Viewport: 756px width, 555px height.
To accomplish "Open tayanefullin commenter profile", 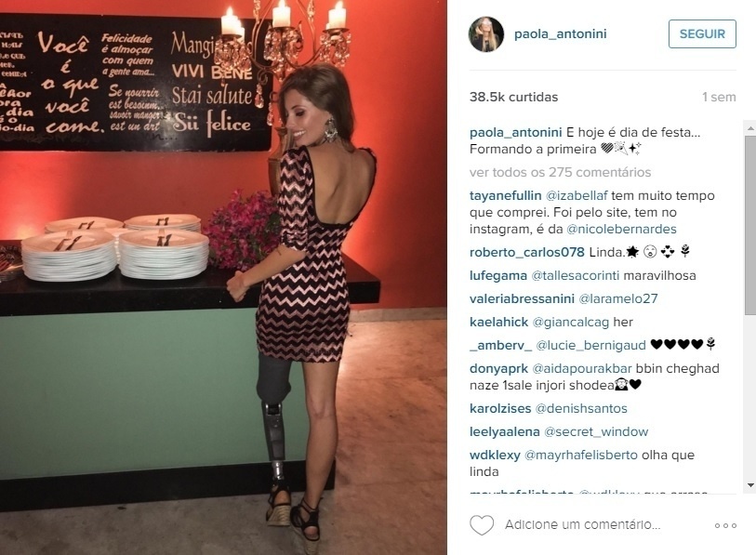I will click(x=505, y=196).
